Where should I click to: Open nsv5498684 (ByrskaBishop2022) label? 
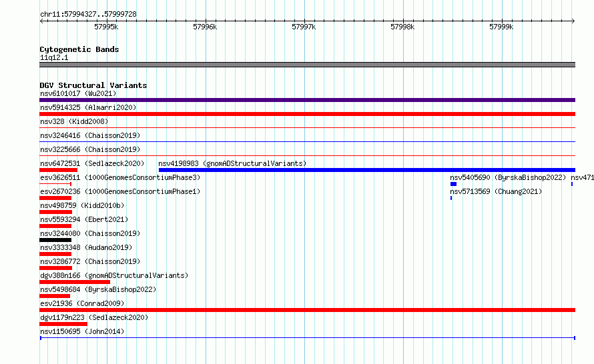coord(98,289)
